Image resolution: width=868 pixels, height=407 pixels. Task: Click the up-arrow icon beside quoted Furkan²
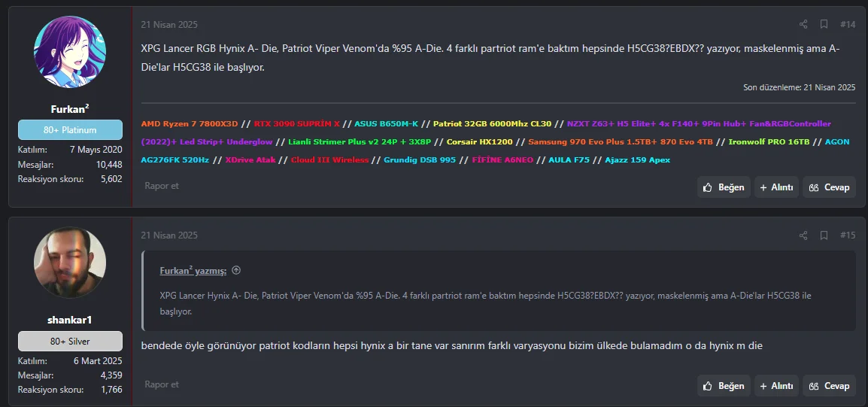[x=236, y=271]
